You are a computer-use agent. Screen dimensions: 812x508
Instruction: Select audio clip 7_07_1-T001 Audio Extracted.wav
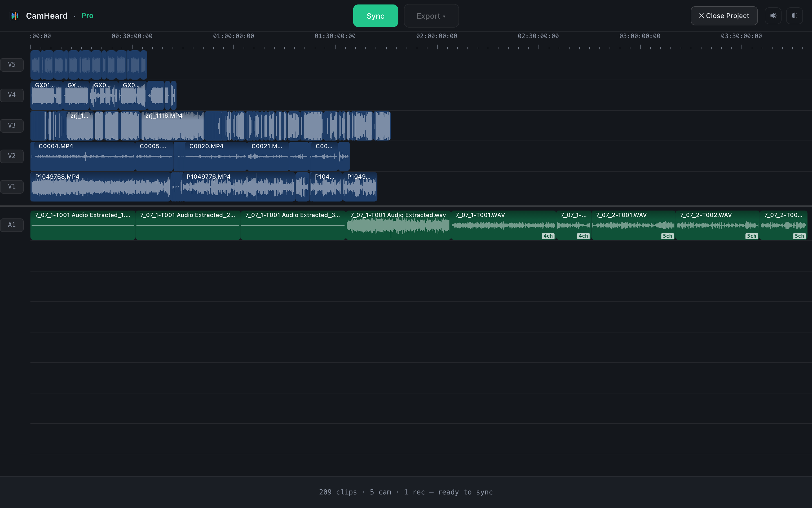(398, 225)
